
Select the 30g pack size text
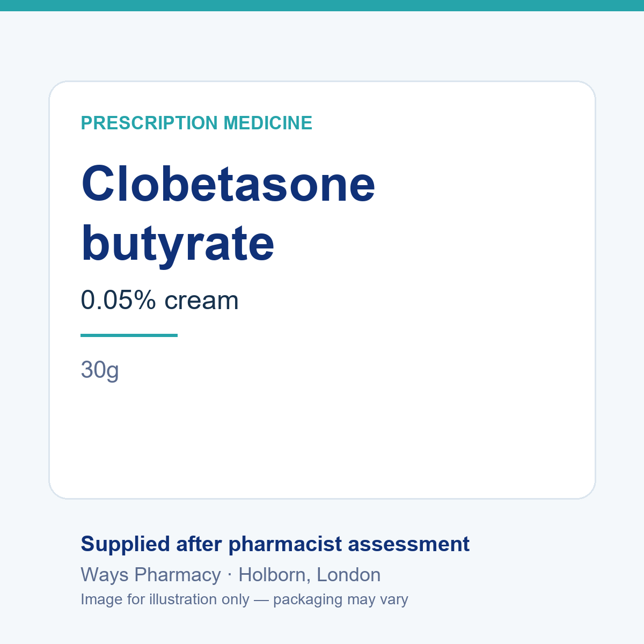[x=100, y=370]
